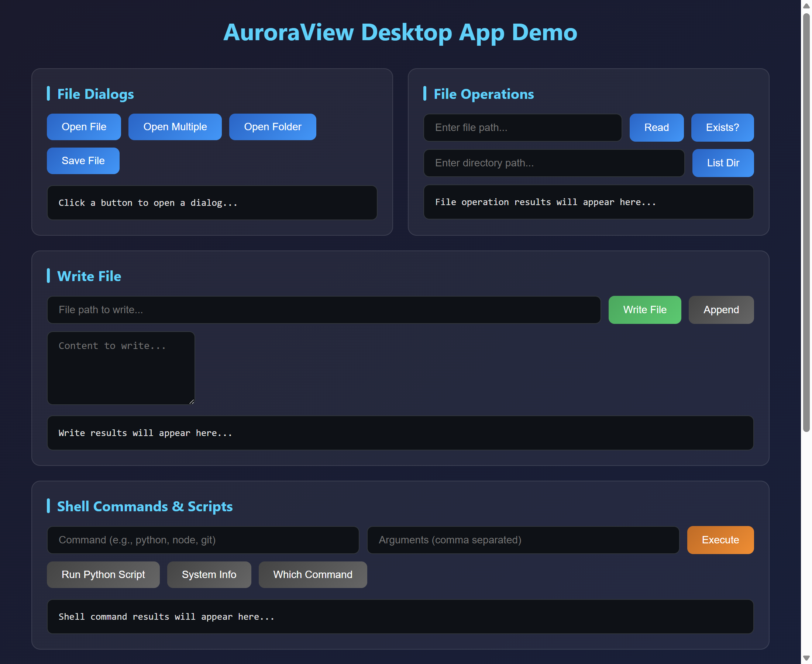
Task: Click the orange Execute button
Action: pos(720,540)
